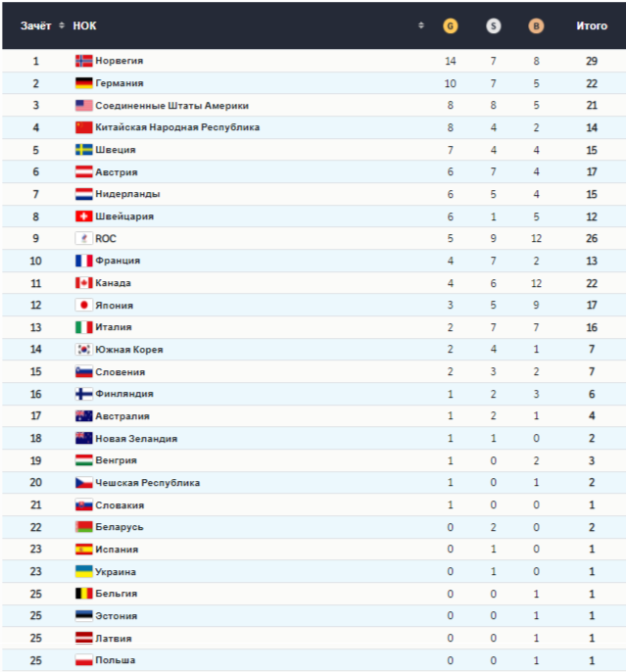This screenshot has height=672, width=626.
Task: Open Китайская Народная Республика link
Action: point(177,127)
